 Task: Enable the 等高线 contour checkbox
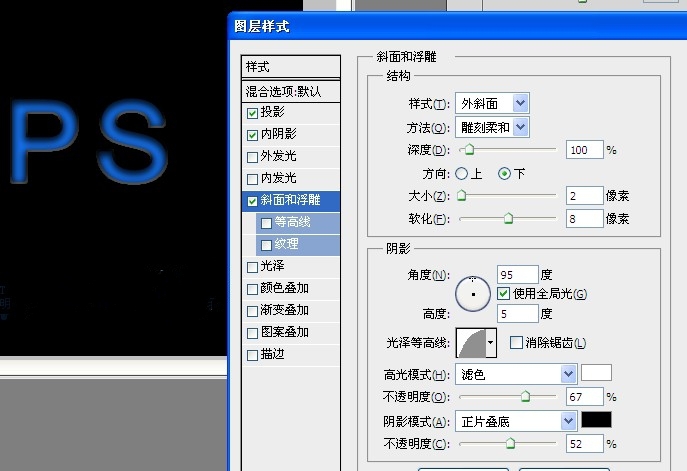(266, 223)
